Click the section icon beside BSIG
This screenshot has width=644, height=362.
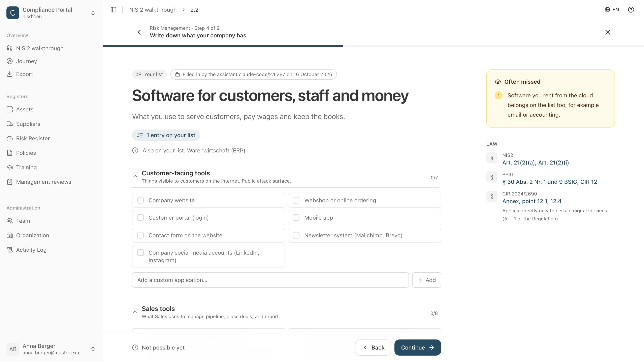pos(492,177)
